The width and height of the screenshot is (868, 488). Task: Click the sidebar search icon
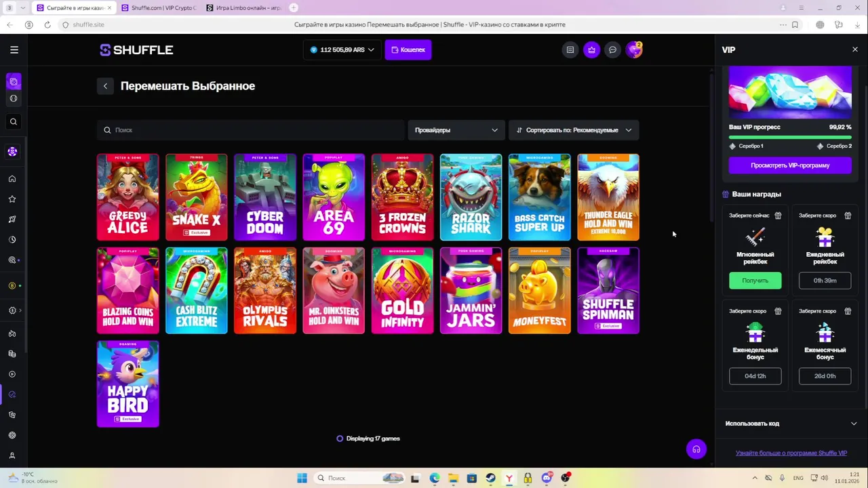13,122
